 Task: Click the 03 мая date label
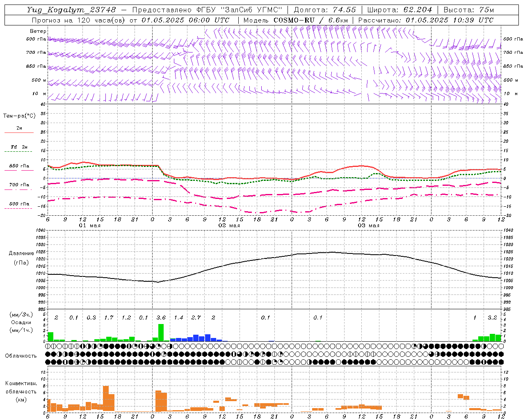pos(369,226)
